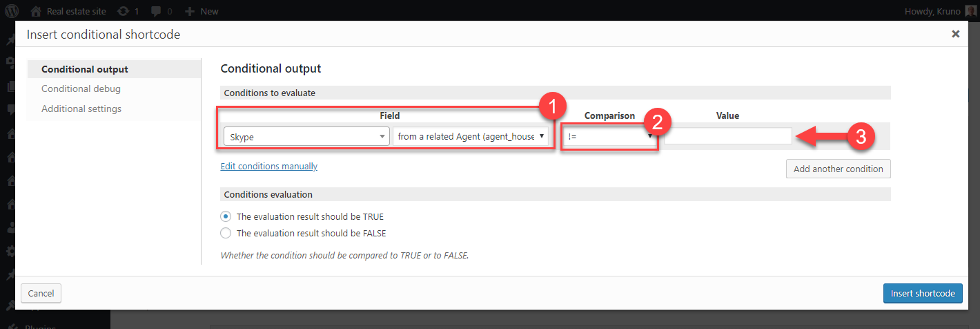Viewport: 980px width, 329px height.
Task: Open the Edit conditions manually link
Action: (x=269, y=166)
